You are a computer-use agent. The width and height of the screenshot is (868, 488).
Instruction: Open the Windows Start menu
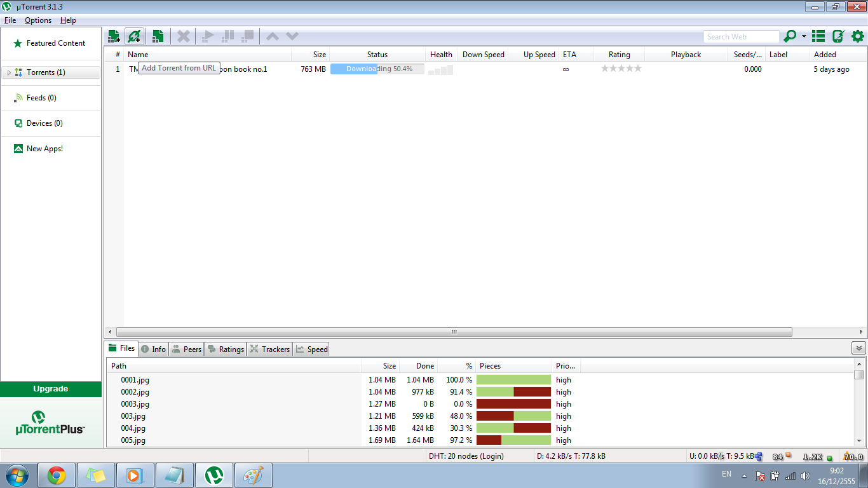(17, 475)
